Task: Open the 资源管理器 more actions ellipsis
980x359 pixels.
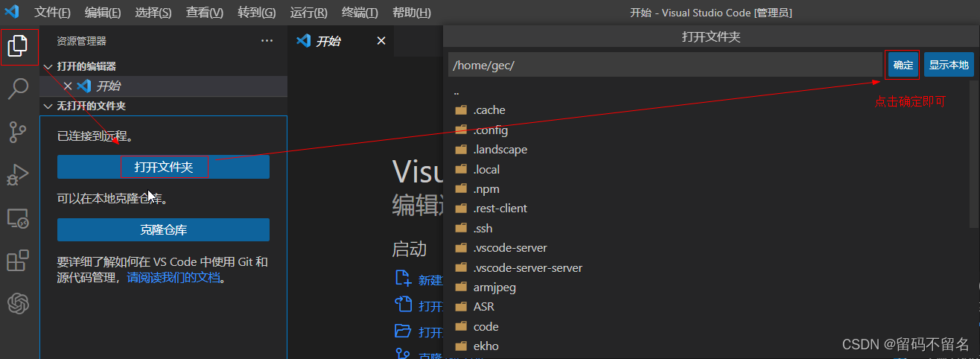Action: [267, 41]
